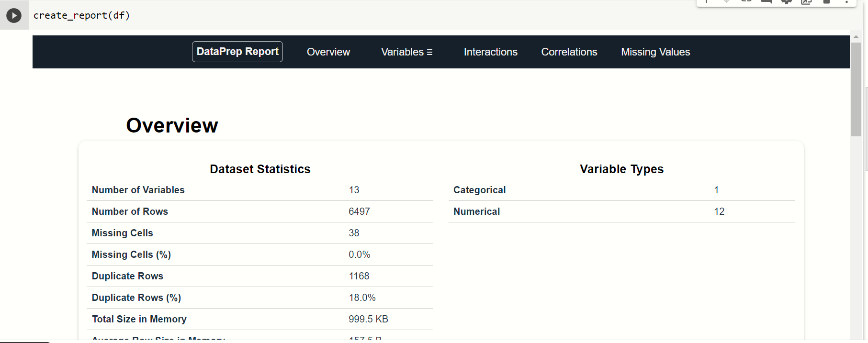This screenshot has width=868, height=343.
Task: Click the Duplicate Rows count label
Action: click(127, 276)
